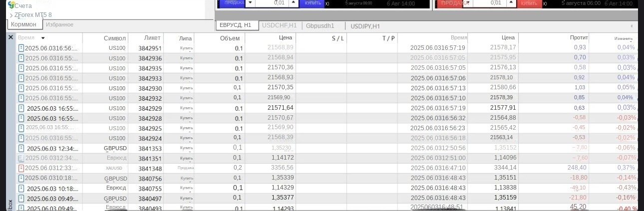Image resolution: width=644 pixels, height=211 pixels.
Task: Click deal icon in ticket 3842933 row
Action: click(x=21, y=78)
